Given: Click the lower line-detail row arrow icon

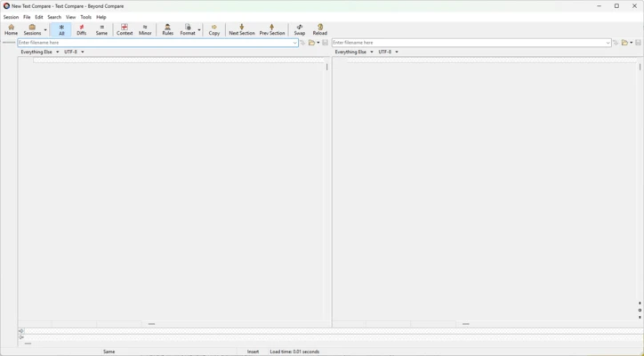Looking at the screenshot, I should (21, 337).
